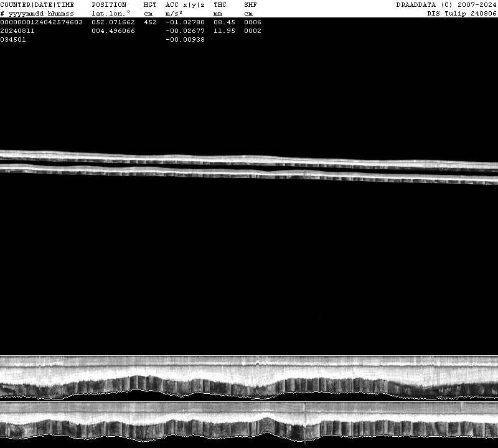The image size is (498, 448).
Task: Click the COUNTER|DATE|TIME column header
Action: (x=37, y=4)
